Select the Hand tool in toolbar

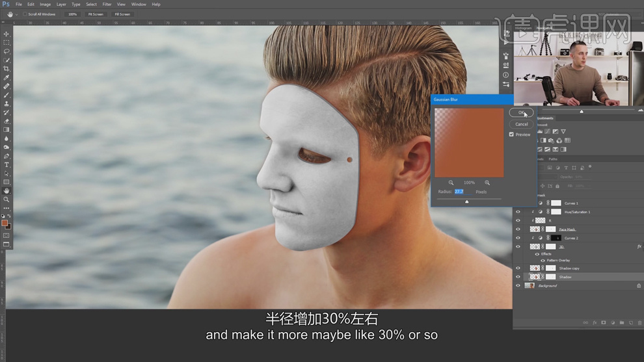(x=6, y=191)
